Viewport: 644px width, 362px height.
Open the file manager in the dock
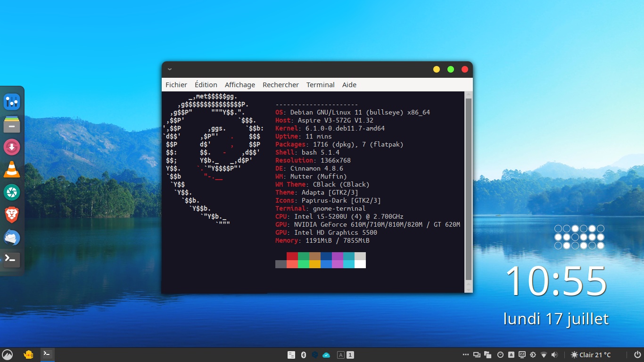click(12, 125)
